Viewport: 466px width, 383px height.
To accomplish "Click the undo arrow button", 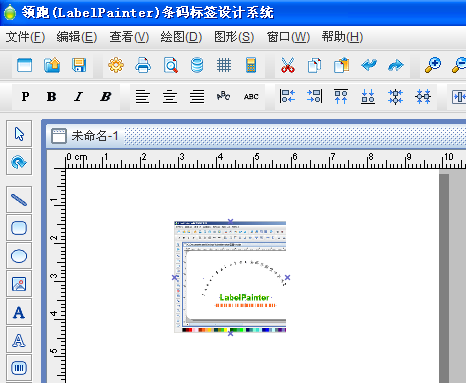I will pyautogui.click(x=369, y=65).
